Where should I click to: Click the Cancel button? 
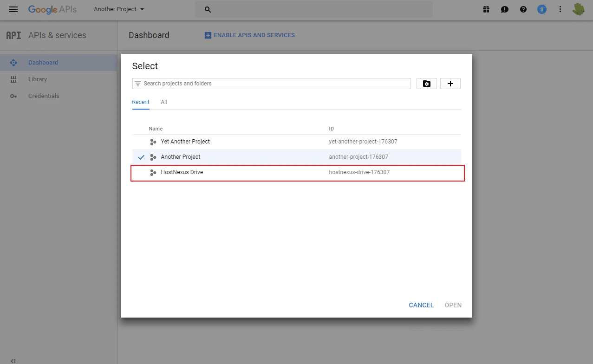421,305
